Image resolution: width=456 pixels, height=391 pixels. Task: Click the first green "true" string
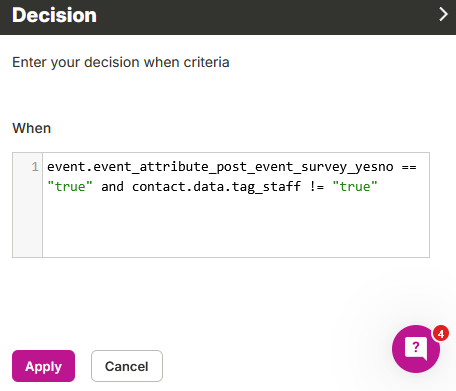click(x=70, y=187)
